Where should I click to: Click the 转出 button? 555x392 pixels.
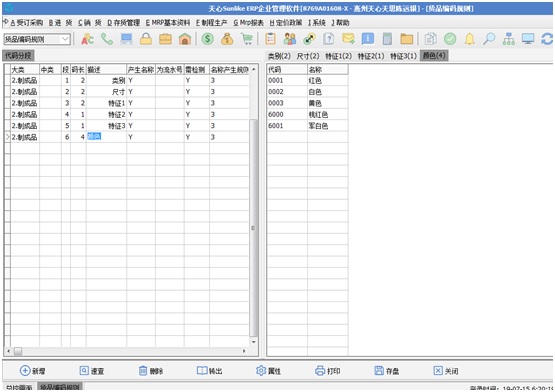point(210,371)
